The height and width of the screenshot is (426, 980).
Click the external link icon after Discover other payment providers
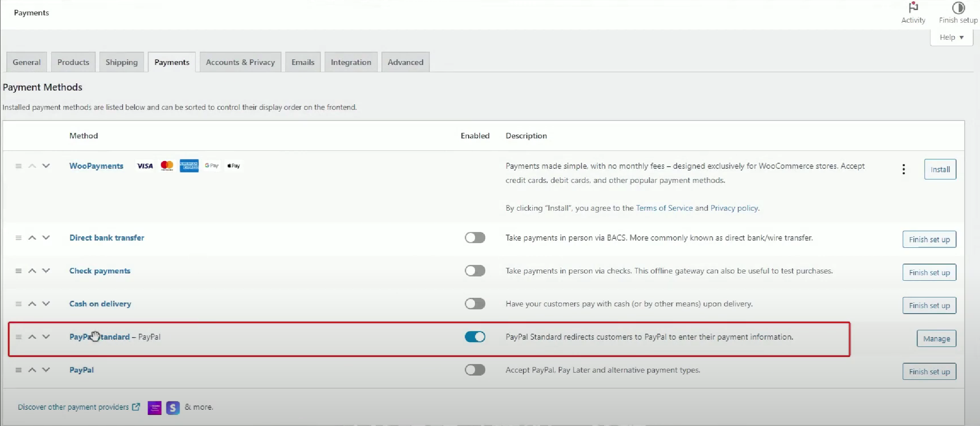[x=136, y=407]
